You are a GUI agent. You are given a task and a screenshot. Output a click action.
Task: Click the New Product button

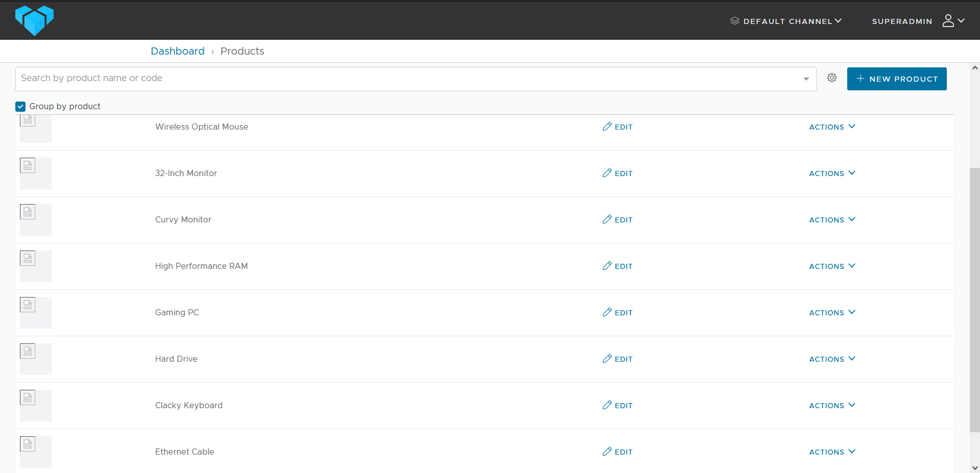click(897, 79)
